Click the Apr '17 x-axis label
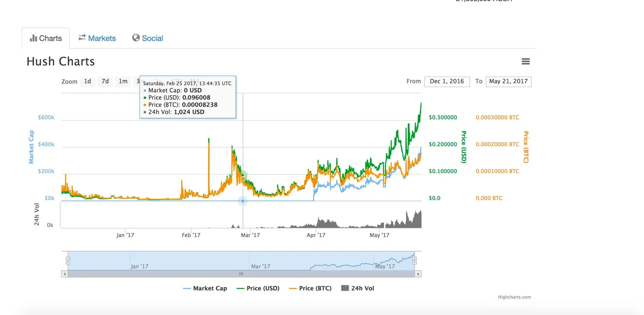Viewport: 644px width, 315px height. click(x=316, y=235)
